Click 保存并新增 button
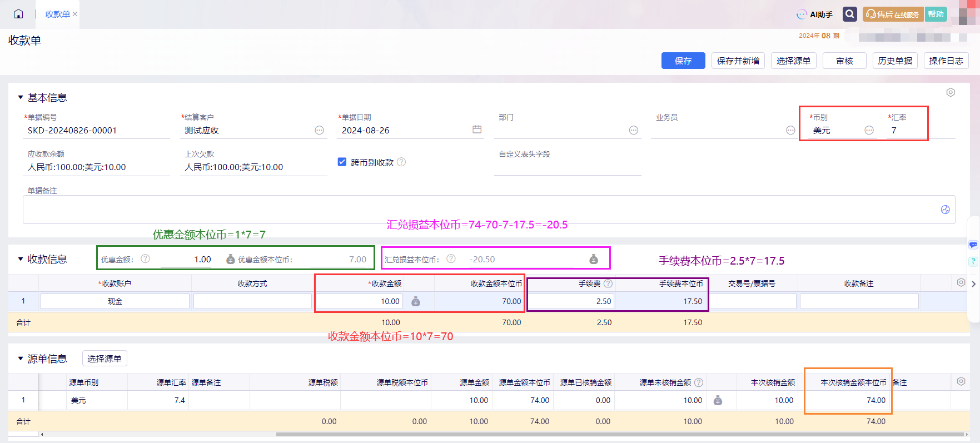 pos(738,61)
